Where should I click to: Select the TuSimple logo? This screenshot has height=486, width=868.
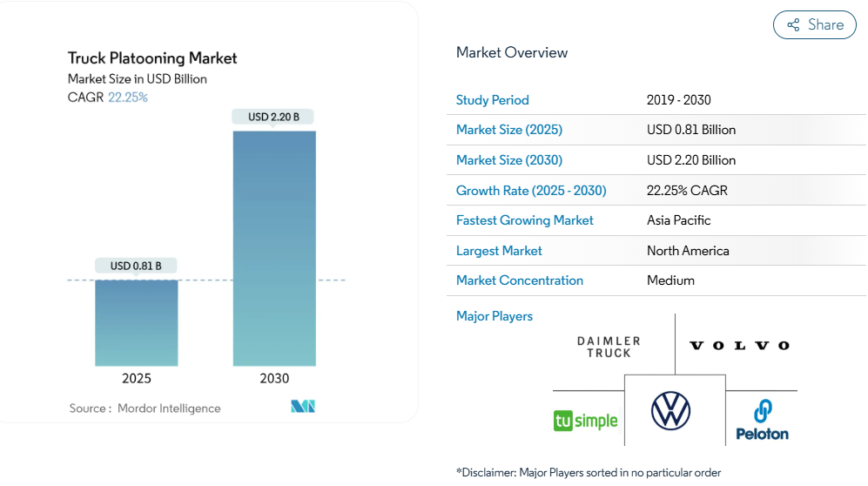point(585,421)
